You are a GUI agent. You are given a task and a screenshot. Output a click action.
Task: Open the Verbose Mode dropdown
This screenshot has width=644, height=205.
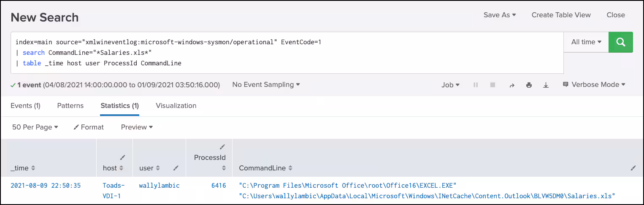[594, 85]
